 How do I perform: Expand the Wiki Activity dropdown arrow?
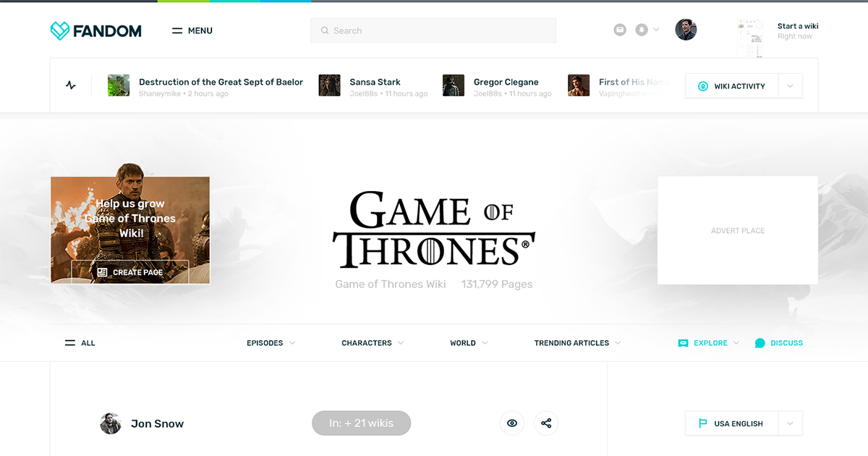(791, 86)
